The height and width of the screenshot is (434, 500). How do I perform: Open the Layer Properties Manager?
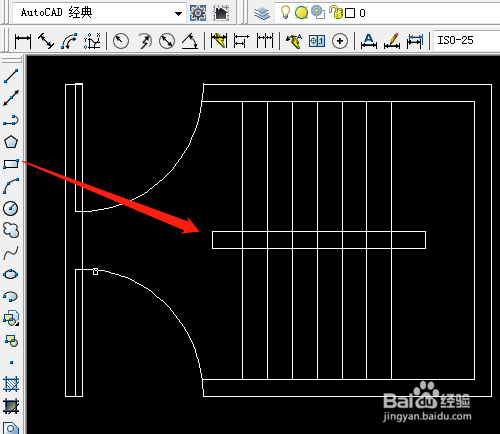(262, 13)
